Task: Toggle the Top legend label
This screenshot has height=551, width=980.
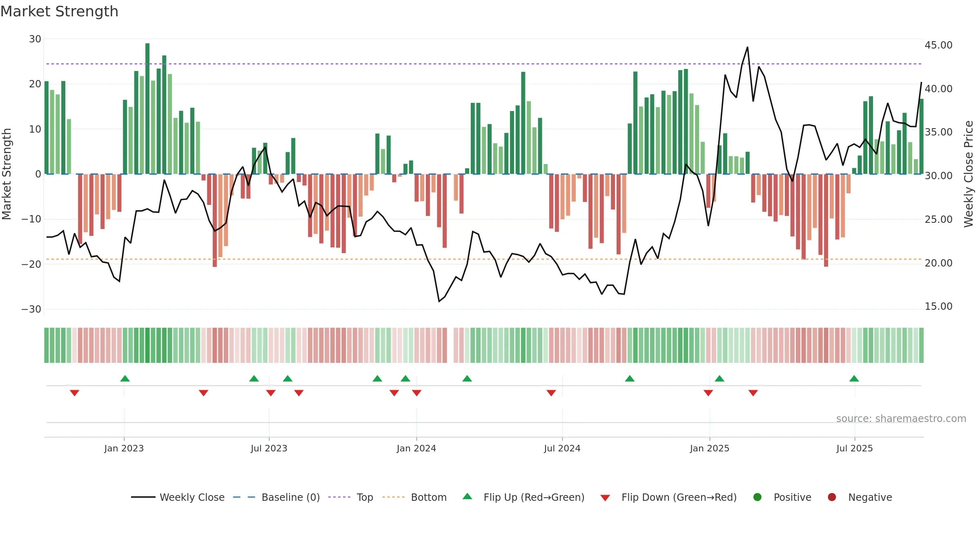Action: [365, 497]
